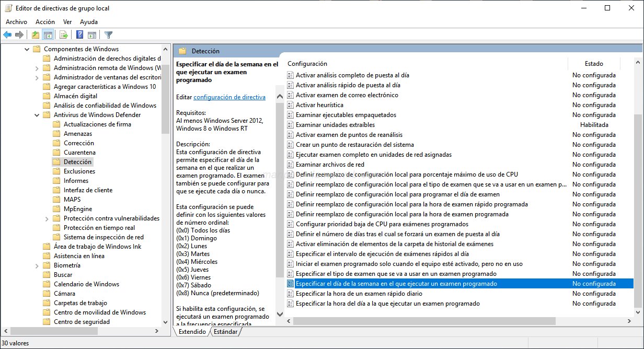Expand the Administrador de ventanas del escritorio node
This screenshot has width=644, height=349.
coord(37,77)
